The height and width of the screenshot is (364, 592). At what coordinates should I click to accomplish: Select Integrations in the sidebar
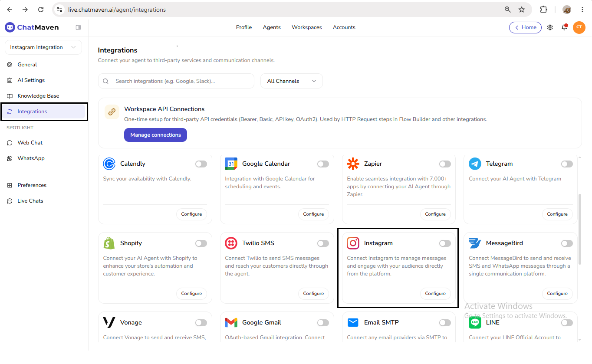[43, 111]
